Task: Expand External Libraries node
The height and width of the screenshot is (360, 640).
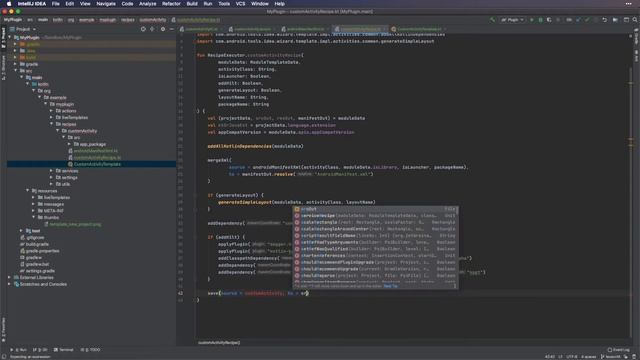Action: tap(9, 278)
